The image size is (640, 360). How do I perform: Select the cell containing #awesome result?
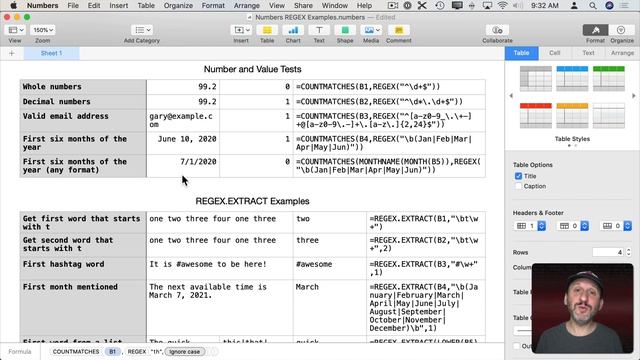[329, 268]
